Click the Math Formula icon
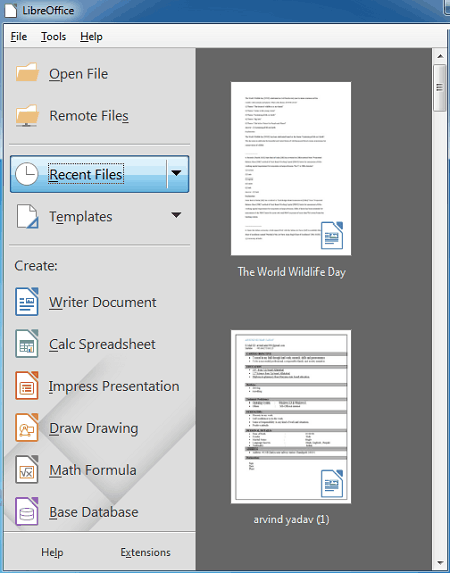Image resolution: width=450 pixels, height=573 pixels. point(27,470)
